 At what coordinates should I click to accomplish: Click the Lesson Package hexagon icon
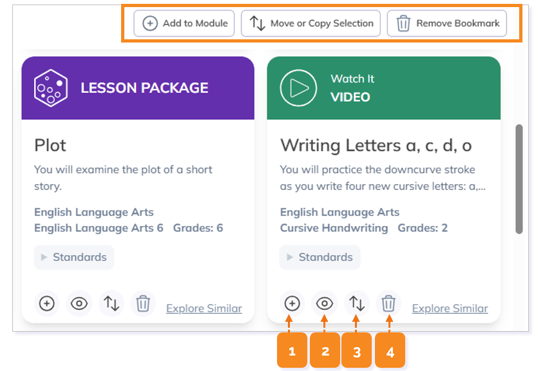[x=50, y=88]
